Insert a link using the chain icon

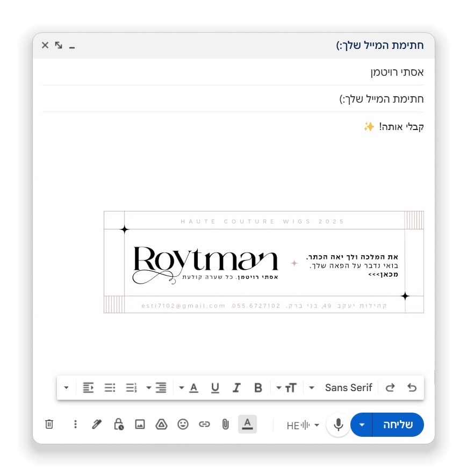(x=204, y=424)
